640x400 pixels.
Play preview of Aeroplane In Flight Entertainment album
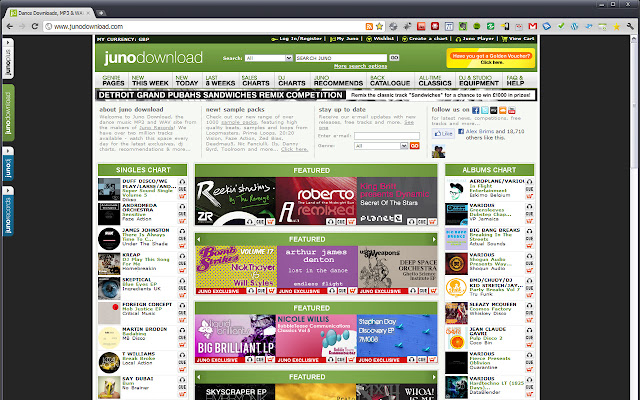click(x=529, y=182)
